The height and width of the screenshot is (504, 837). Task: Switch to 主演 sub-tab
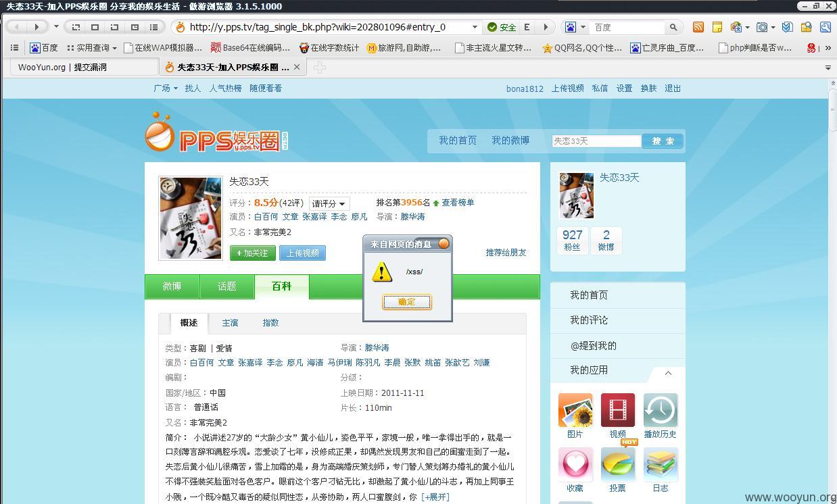pyautogui.click(x=230, y=323)
